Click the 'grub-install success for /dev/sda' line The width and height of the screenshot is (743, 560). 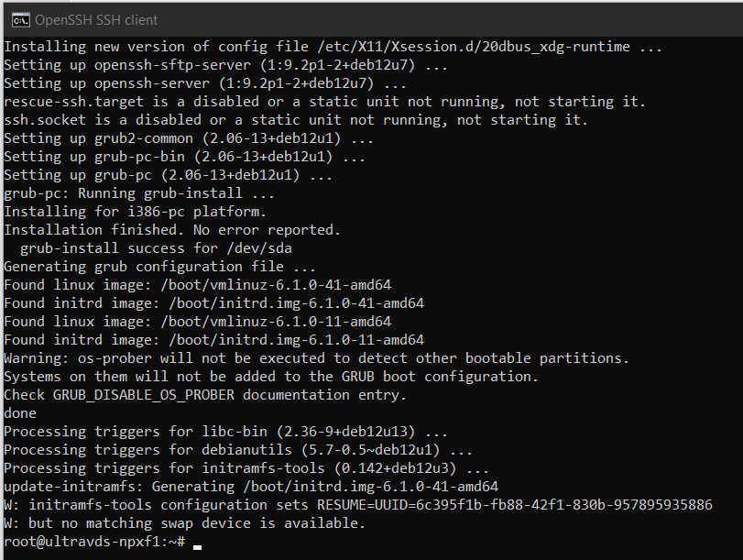pyautogui.click(x=156, y=248)
